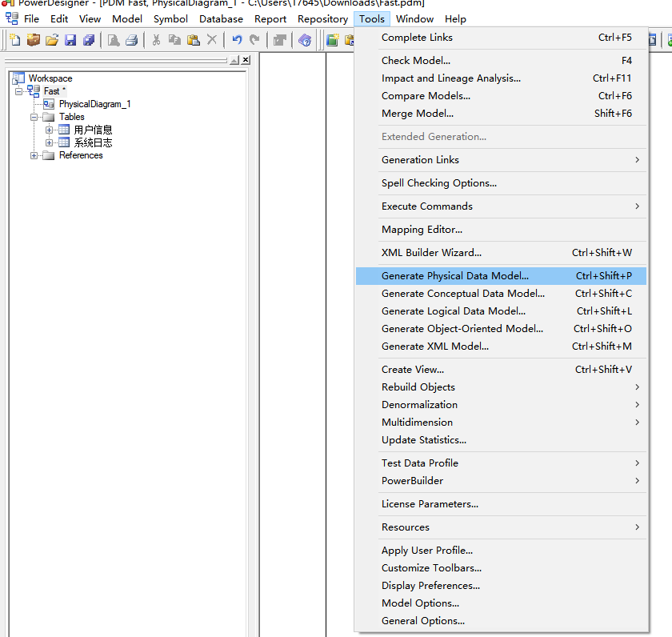The height and width of the screenshot is (637, 672).
Task: Click the Redo arrow icon
Action: (254, 40)
